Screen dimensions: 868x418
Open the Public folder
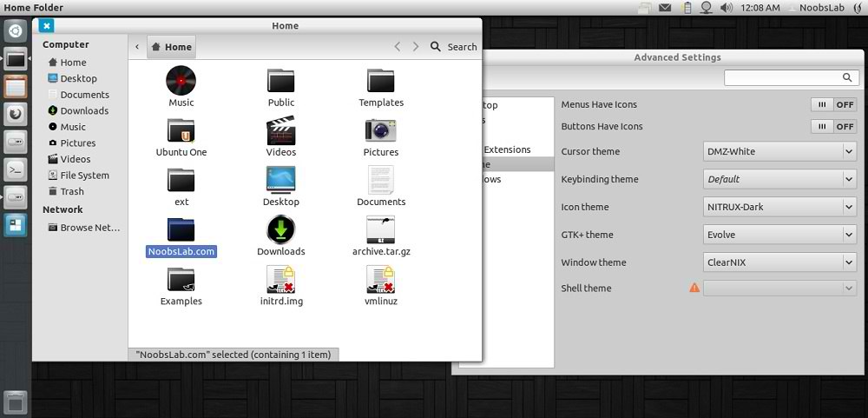pyautogui.click(x=280, y=80)
